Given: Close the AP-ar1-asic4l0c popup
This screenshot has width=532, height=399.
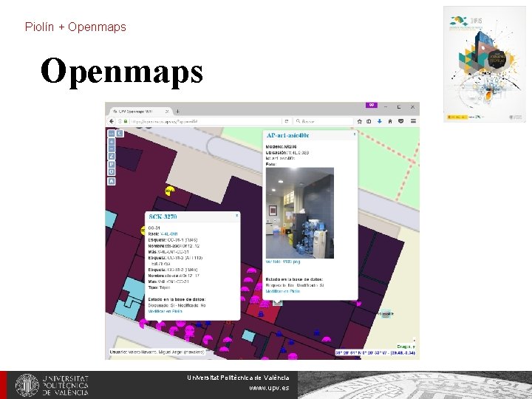Looking at the screenshot, I should click(355, 134).
